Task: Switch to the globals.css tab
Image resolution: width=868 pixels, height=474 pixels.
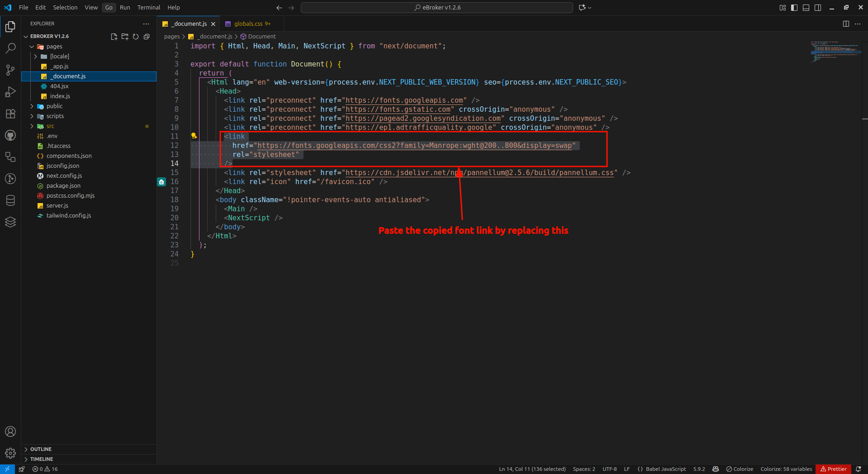Action: tap(248, 24)
